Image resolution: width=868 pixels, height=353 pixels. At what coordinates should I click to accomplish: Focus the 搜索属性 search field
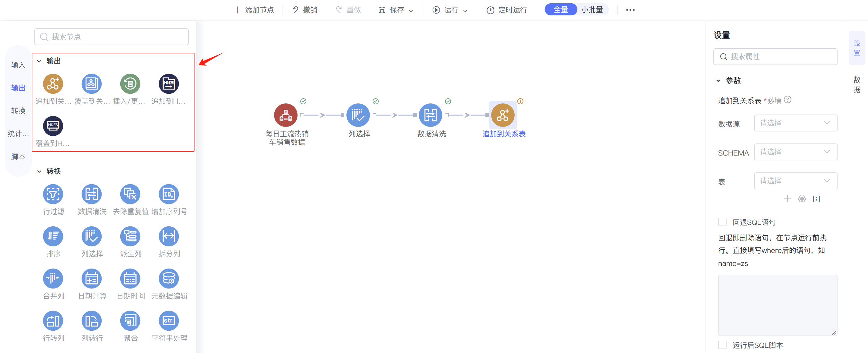(x=775, y=57)
